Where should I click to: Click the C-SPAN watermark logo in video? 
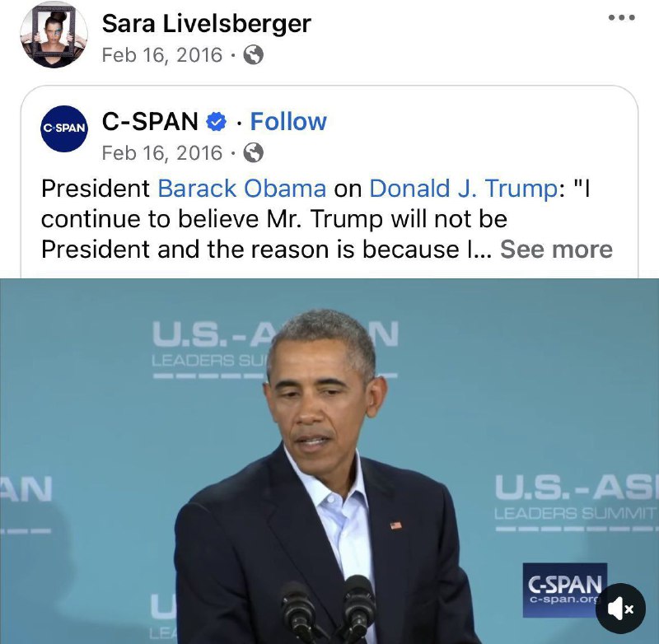tap(565, 590)
